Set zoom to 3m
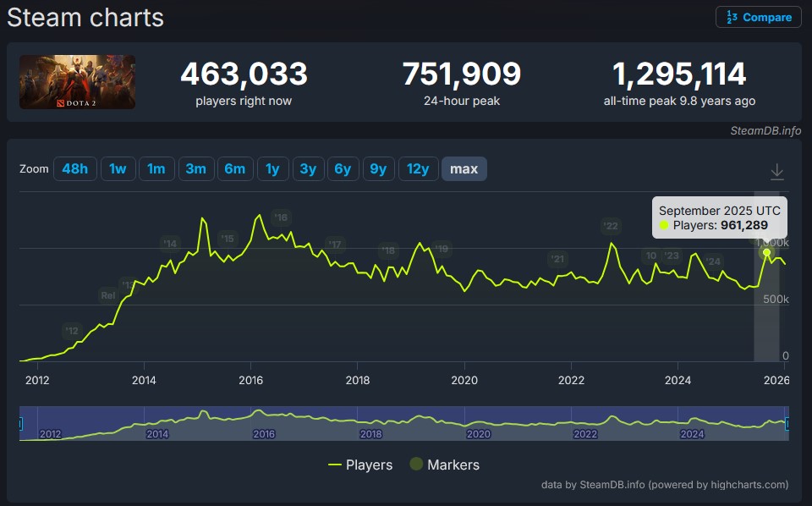This screenshot has height=506, width=812. point(196,169)
